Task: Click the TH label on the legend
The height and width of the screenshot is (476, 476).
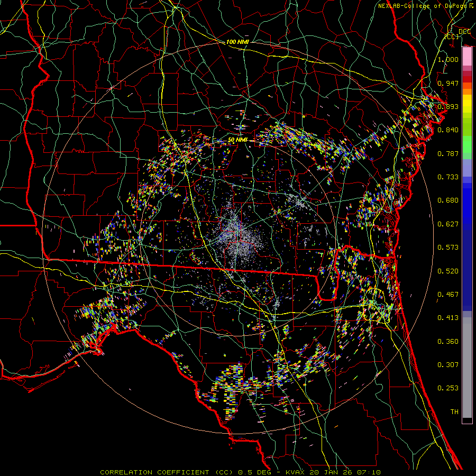Action: (x=454, y=411)
